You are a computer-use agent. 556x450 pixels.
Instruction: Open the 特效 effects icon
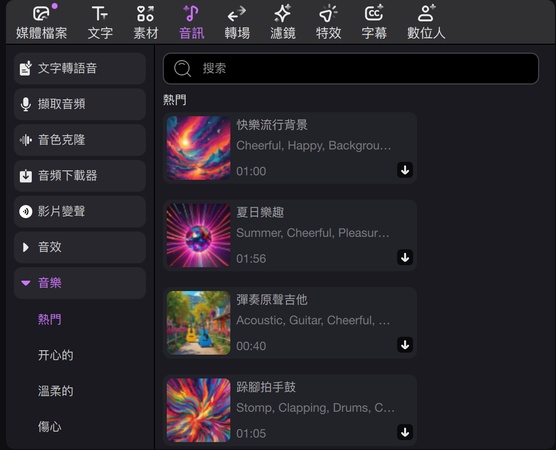(328, 13)
